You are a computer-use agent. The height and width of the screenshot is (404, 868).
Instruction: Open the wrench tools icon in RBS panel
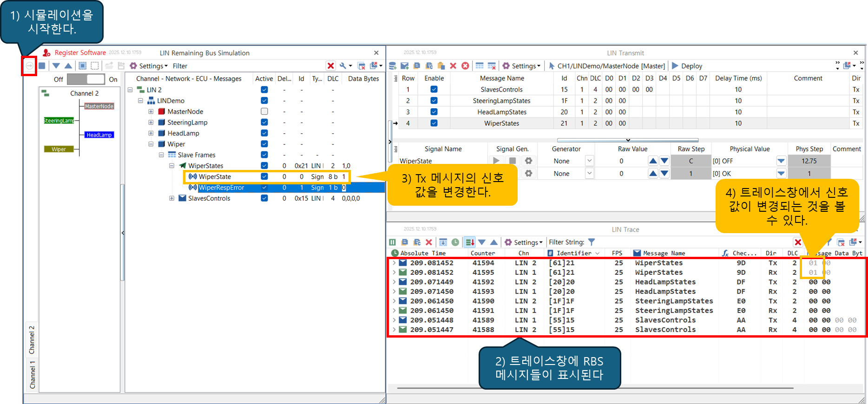(343, 66)
